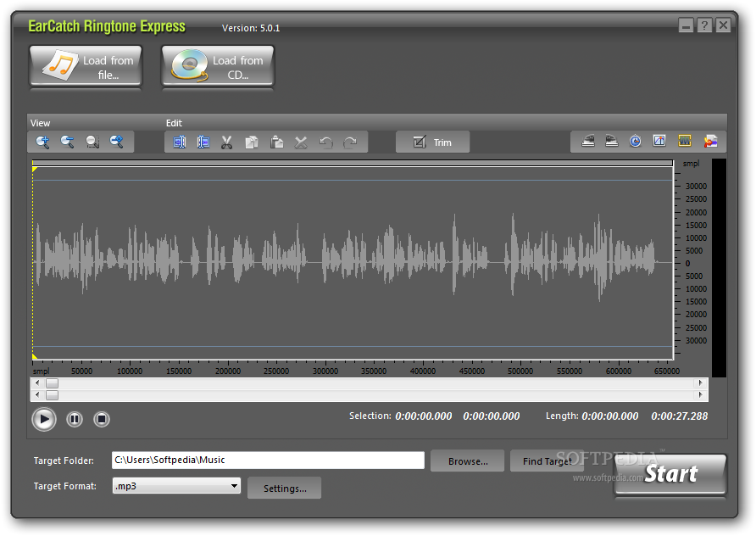Delete the selection with the X icon
Image resolution: width=756 pixels, height=536 pixels.
301,142
